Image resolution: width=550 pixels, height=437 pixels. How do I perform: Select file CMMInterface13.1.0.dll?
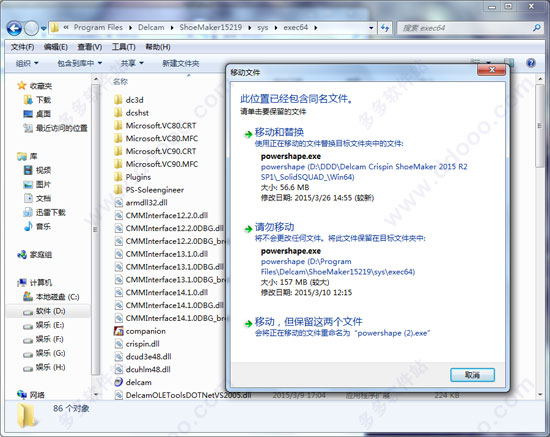(x=161, y=254)
